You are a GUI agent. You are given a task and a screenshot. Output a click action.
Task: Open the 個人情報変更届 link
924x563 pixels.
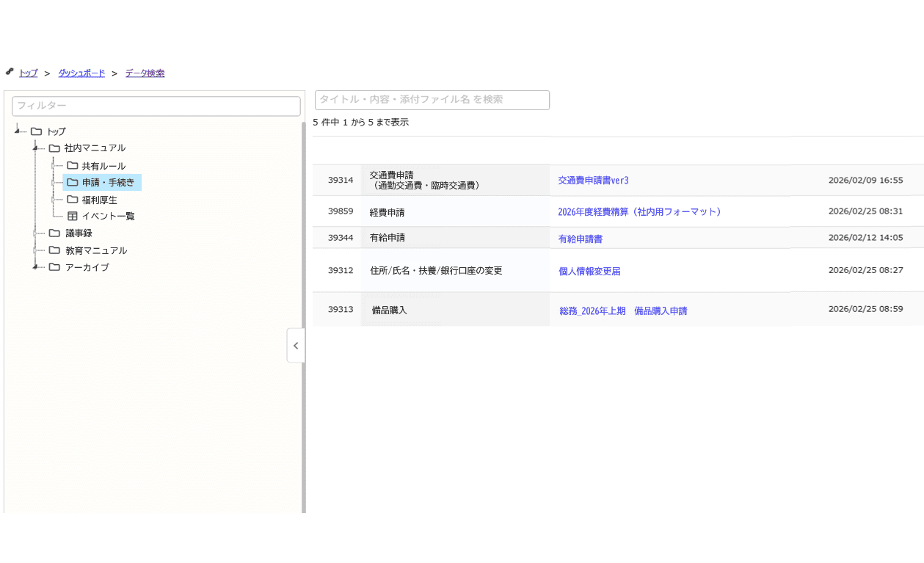click(x=589, y=269)
